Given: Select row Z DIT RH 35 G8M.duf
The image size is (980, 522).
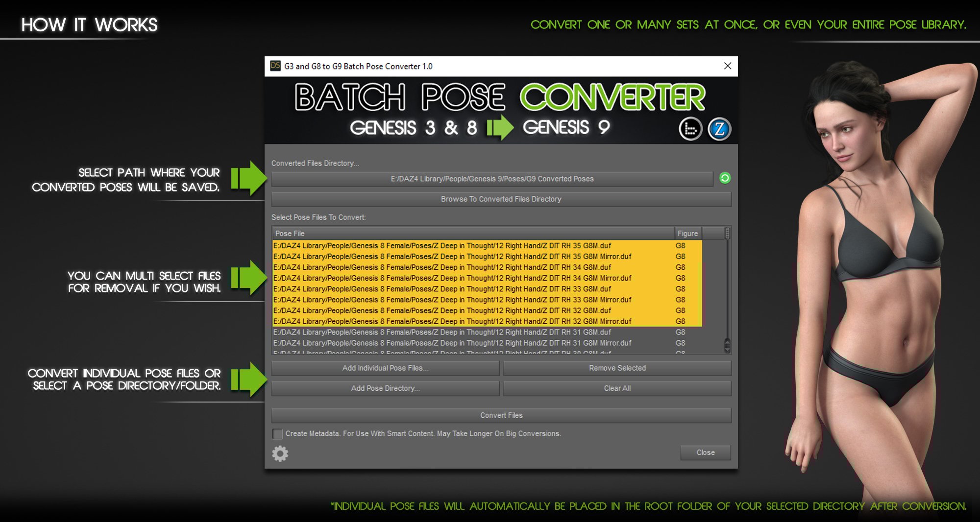Looking at the screenshot, I should pos(487,246).
